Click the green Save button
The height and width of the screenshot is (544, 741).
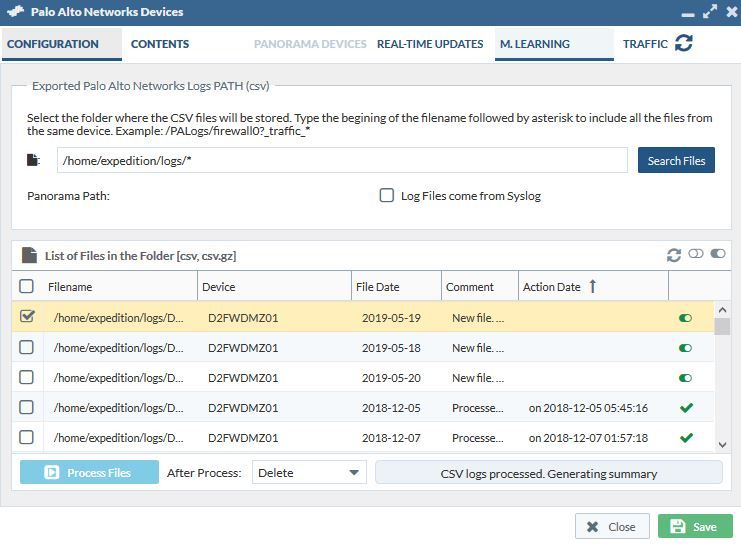pos(695,526)
